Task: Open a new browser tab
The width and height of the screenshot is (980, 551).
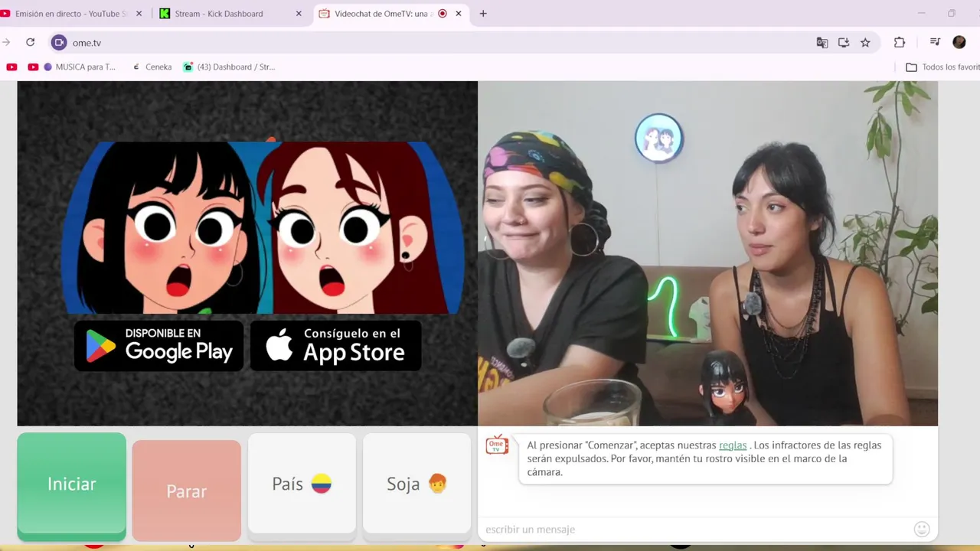Action: pos(483,14)
